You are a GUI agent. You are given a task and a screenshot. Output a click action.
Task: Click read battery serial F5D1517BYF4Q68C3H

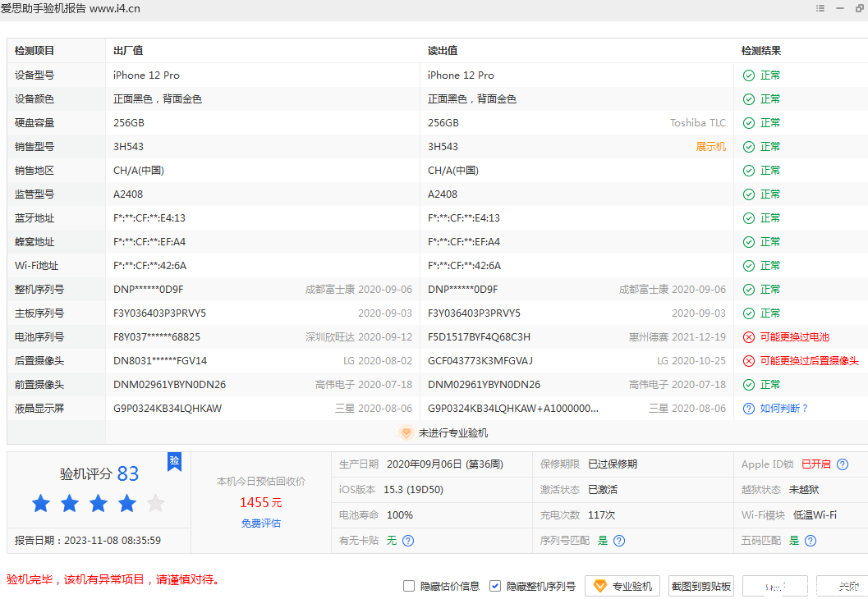[479, 336]
